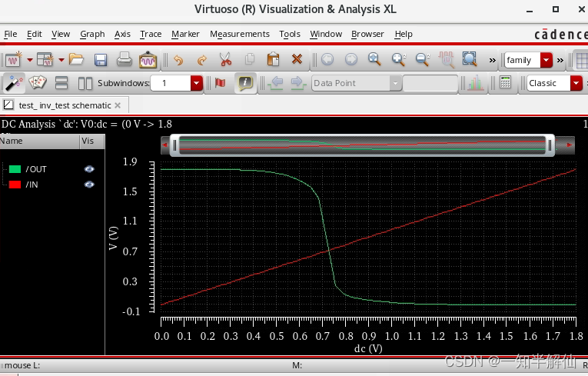
Task: Click the histogram chart icon
Action: [x=475, y=82]
